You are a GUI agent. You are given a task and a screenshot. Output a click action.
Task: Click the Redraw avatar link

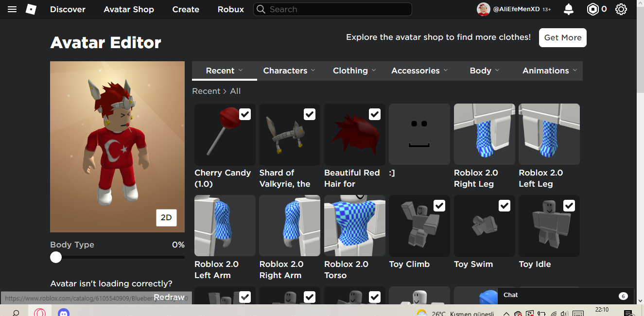coord(169,297)
